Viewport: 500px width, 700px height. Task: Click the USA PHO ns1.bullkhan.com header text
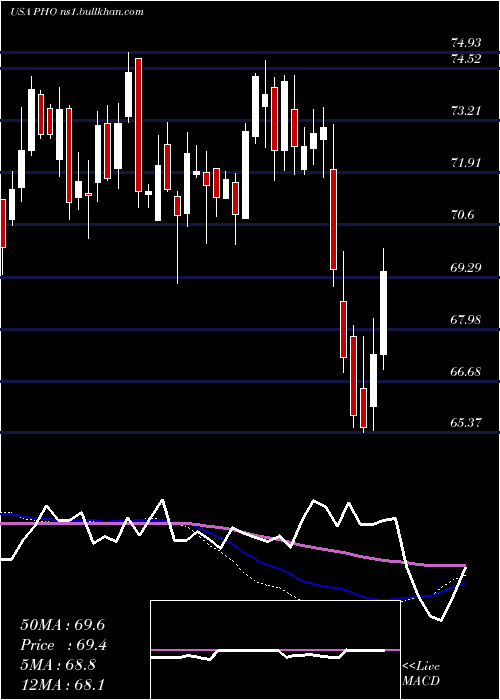(77, 12)
